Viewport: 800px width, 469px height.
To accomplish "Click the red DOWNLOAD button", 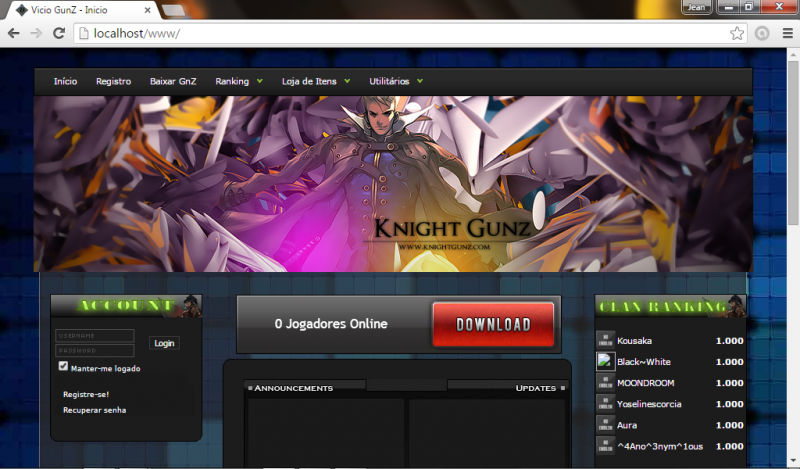I will point(493,325).
